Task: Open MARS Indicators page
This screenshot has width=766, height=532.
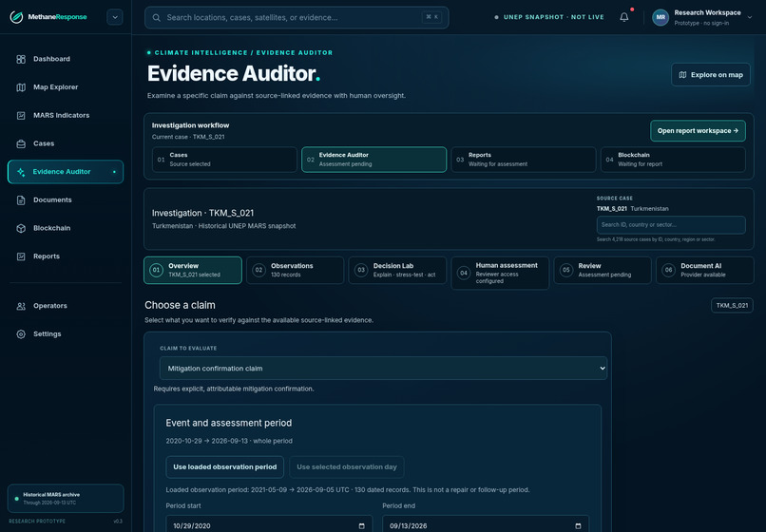Action: [66, 116]
